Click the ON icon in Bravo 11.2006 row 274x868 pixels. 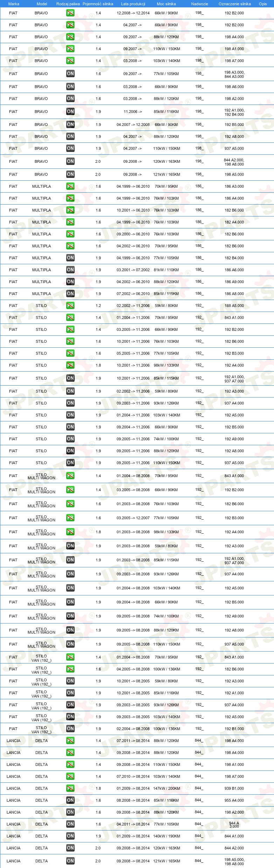70,112
